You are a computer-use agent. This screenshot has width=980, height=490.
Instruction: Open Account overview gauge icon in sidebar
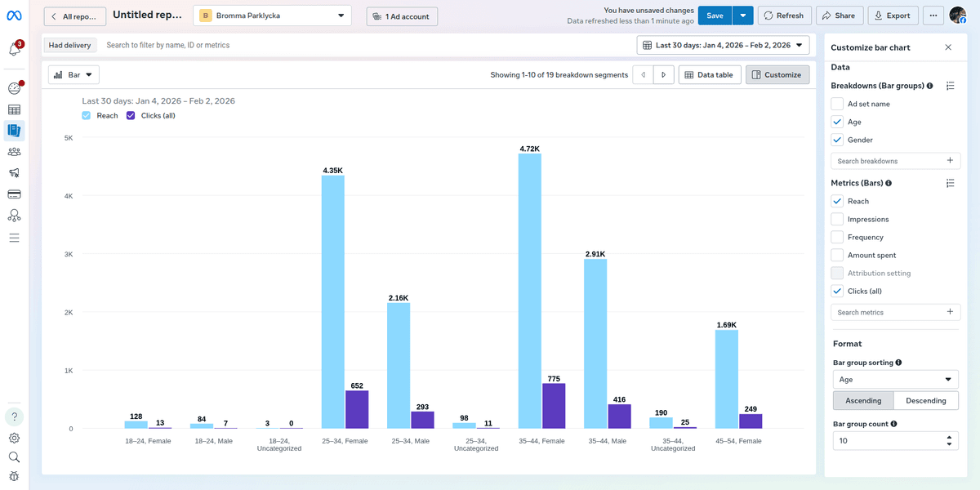coord(15,88)
